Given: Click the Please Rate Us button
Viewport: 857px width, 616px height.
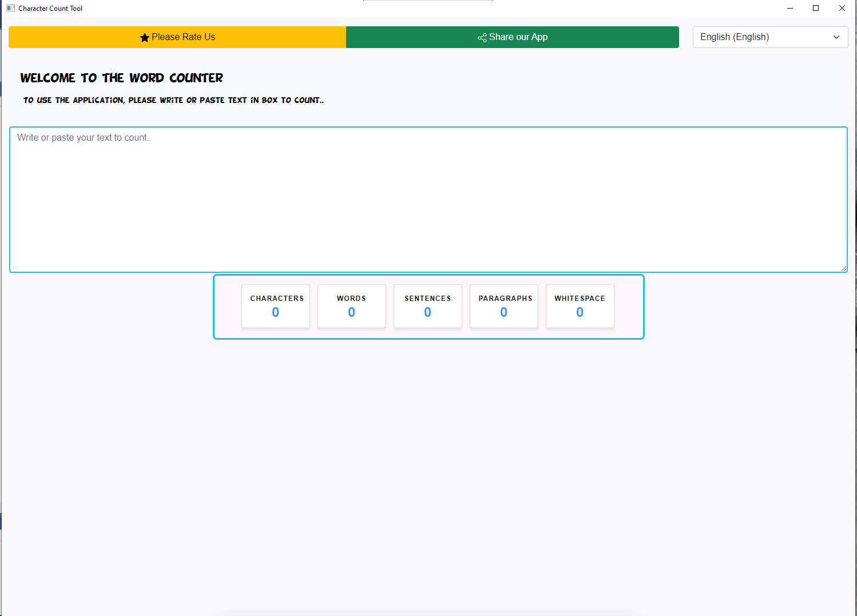Looking at the screenshot, I should point(177,37).
